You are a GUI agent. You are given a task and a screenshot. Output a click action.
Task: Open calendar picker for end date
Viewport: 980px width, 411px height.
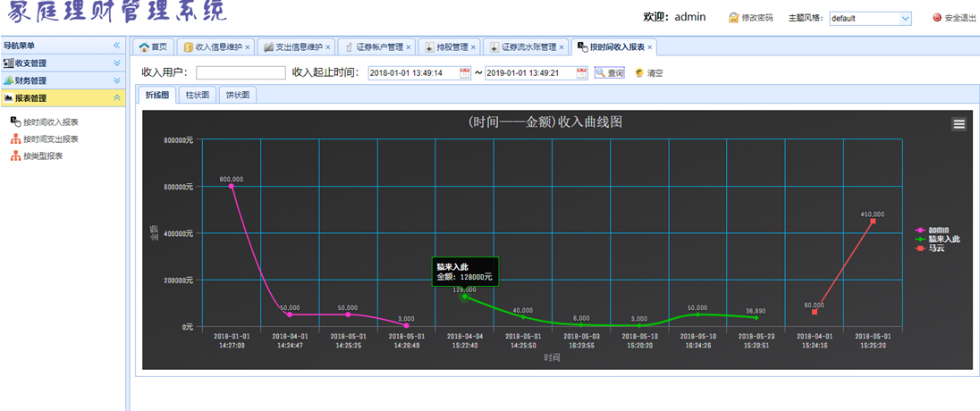(x=582, y=73)
